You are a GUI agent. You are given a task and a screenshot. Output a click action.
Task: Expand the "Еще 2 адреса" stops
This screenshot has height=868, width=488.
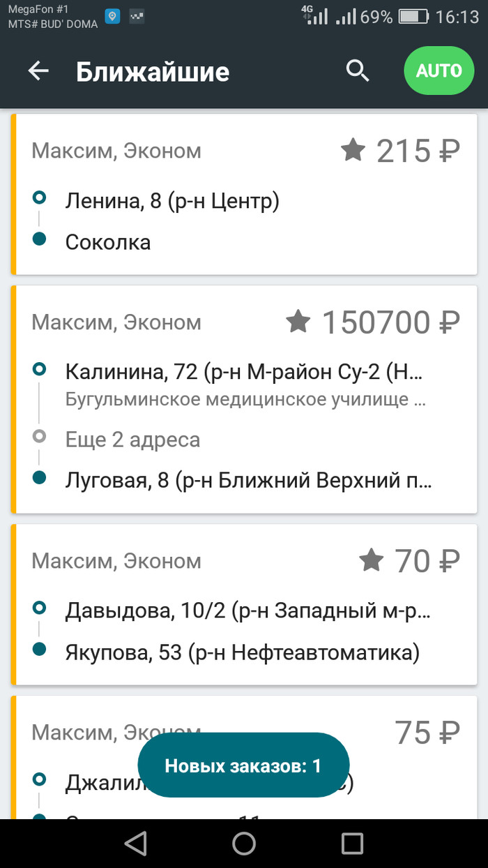point(132,440)
